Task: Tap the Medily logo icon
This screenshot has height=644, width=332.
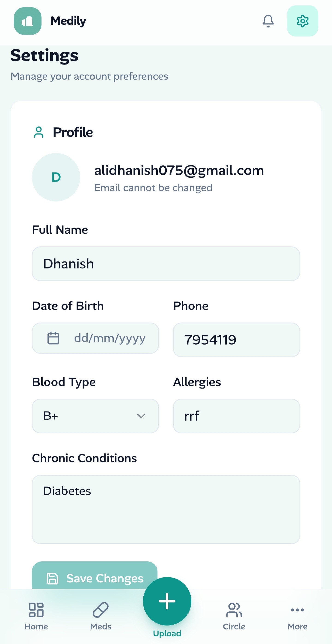Action: [x=27, y=21]
